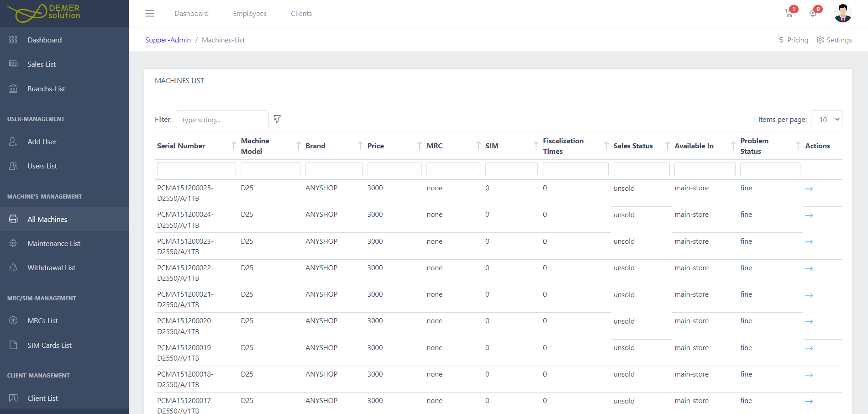The width and height of the screenshot is (868, 414).
Task: Click the Machines-List breadcrumb text
Action: click(x=223, y=40)
